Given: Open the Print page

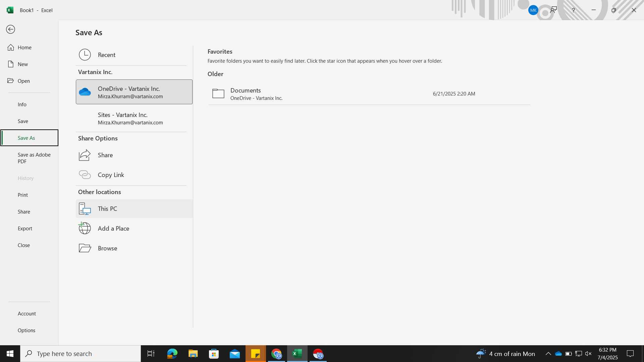Looking at the screenshot, I should [29, 195].
